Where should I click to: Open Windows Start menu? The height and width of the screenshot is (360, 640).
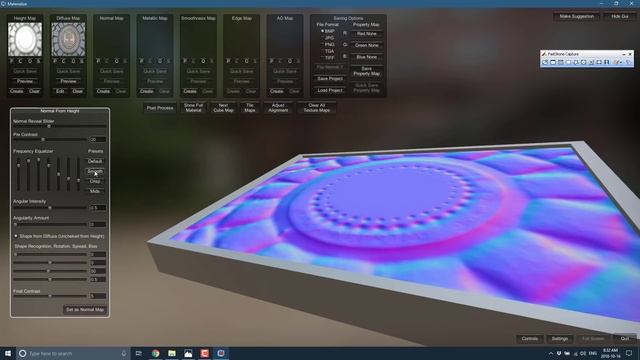click(8, 353)
